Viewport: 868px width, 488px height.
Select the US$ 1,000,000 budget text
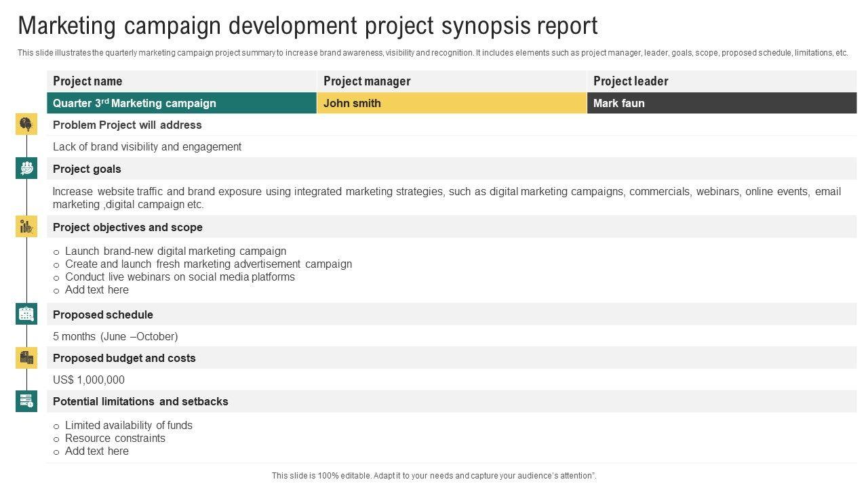pyautogui.click(x=89, y=380)
